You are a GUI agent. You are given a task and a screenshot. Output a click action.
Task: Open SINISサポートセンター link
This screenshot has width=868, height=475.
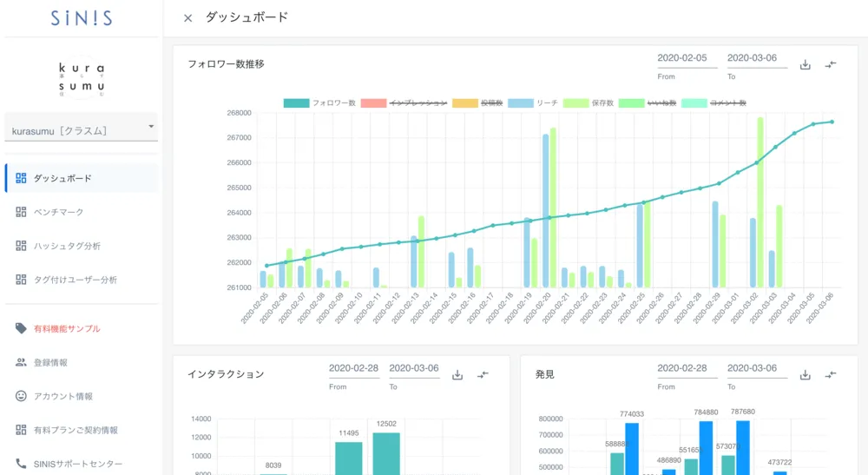click(77, 464)
